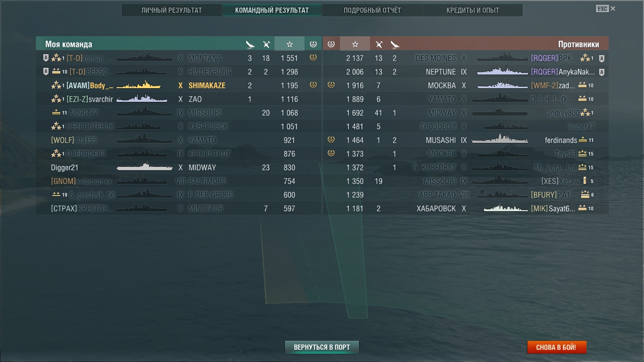Sort opponents by star experience column

coord(355,44)
